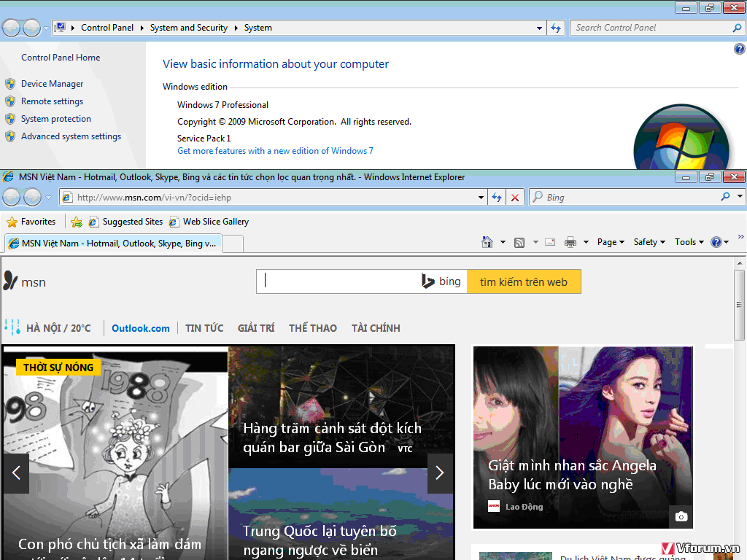This screenshot has width=747, height=560.
Task: Click the RSS Feeds icon
Action: 519,242
